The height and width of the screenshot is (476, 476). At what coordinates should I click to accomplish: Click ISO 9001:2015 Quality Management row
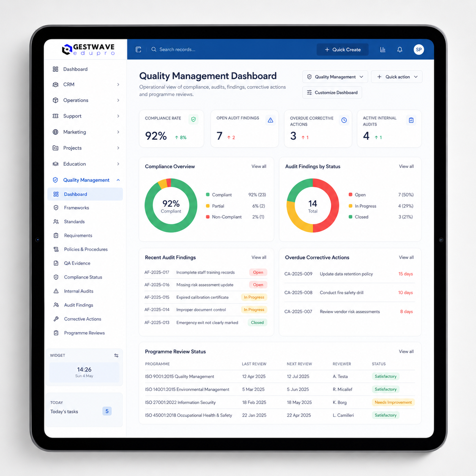[x=280, y=377]
